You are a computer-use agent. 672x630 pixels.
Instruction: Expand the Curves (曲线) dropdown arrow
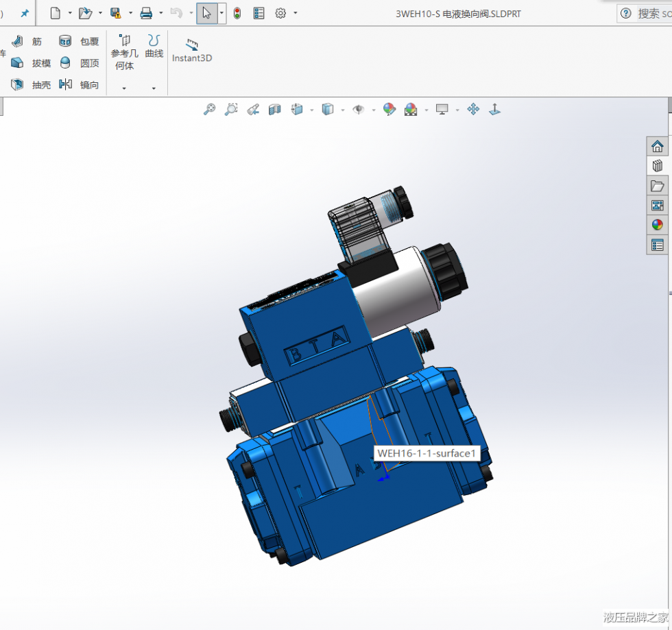click(154, 88)
